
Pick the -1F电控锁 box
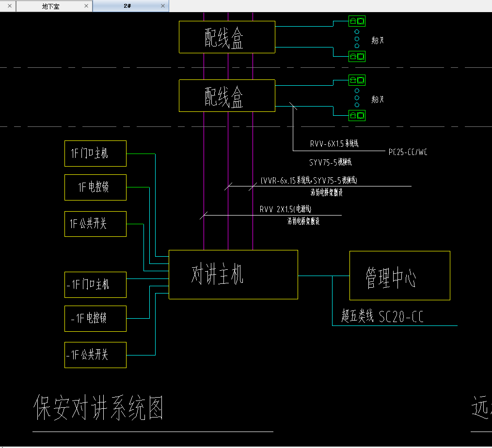(95, 319)
